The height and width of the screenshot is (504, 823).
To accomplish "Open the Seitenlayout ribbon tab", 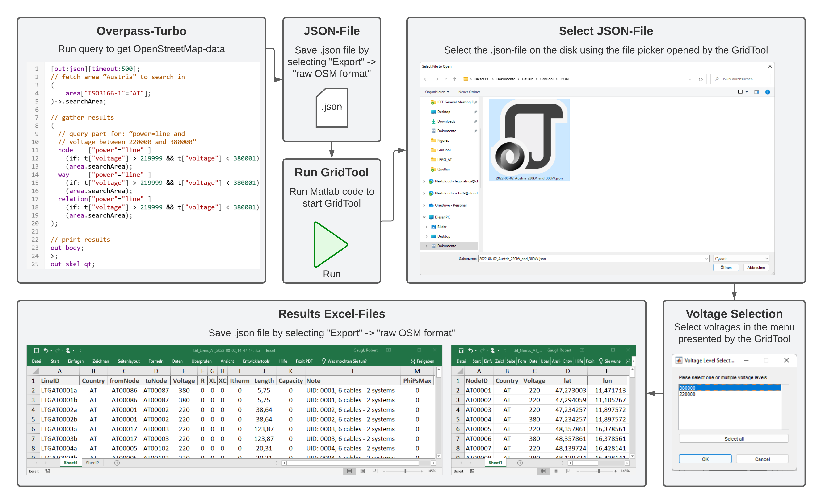I will pos(129,361).
